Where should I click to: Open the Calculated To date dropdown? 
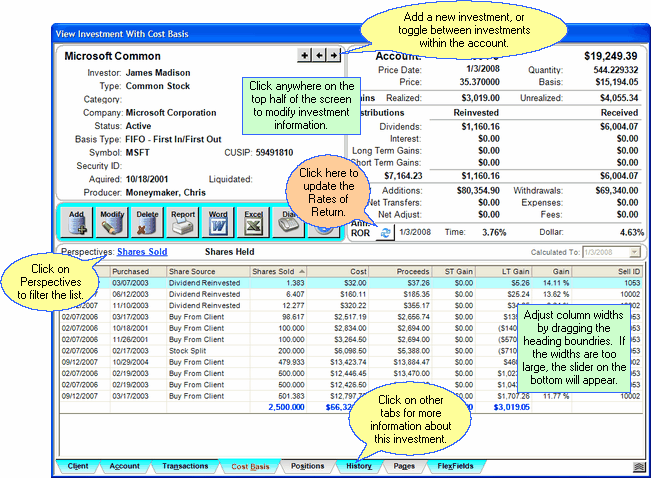click(x=637, y=252)
